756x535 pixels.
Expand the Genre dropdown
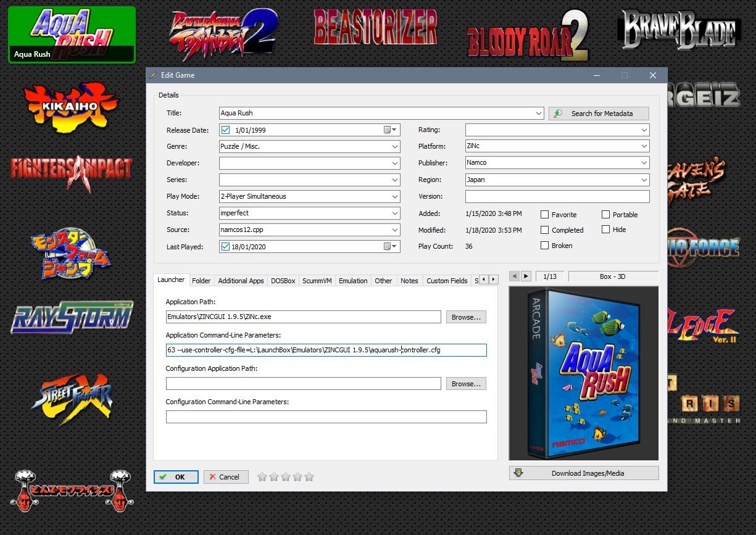coord(394,147)
